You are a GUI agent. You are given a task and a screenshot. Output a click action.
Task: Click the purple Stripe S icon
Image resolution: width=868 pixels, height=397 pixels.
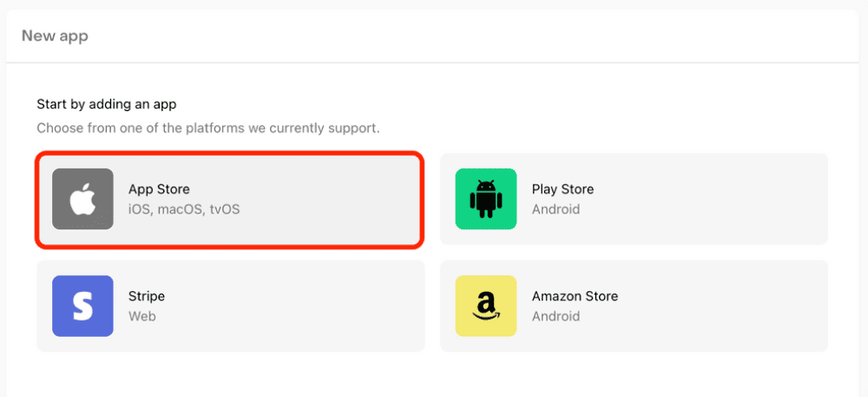[x=82, y=306]
